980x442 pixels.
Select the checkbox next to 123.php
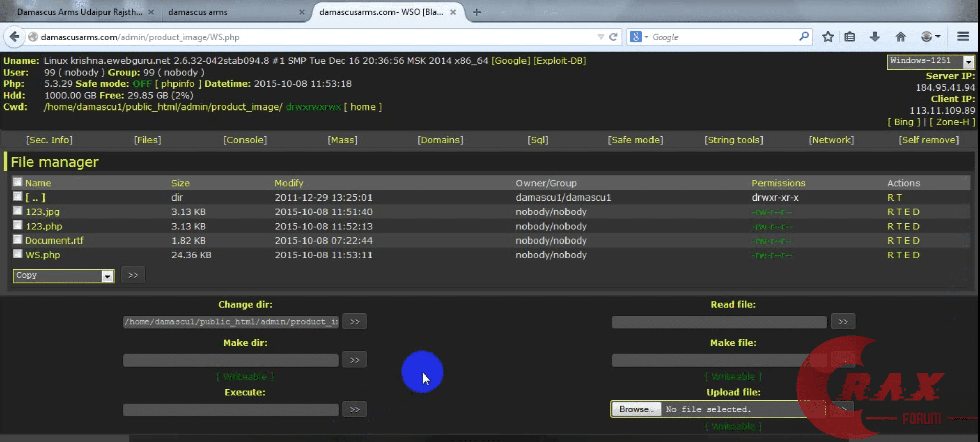pyautogui.click(x=18, y=225)
